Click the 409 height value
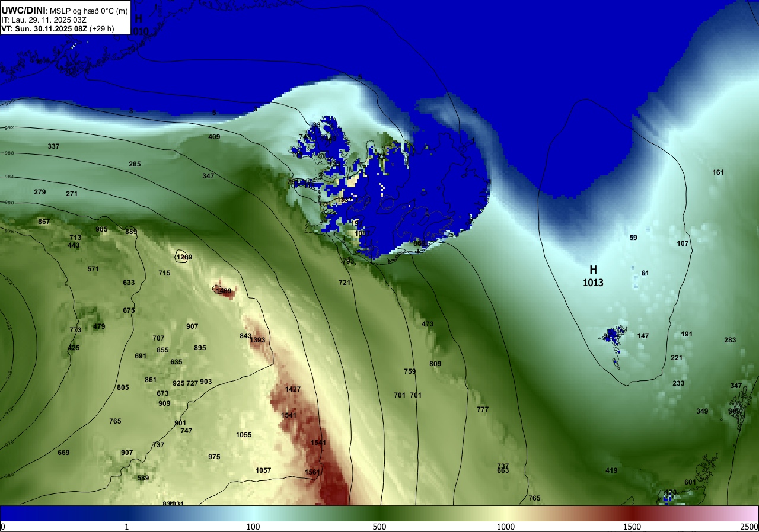 click(214, 137)
